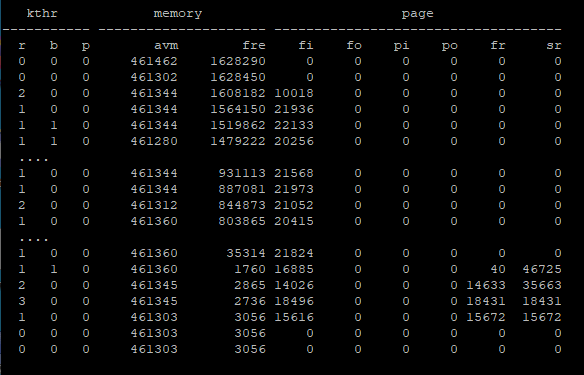
Task: Select the fi value 20415
Action: click(x=294, y=222)
